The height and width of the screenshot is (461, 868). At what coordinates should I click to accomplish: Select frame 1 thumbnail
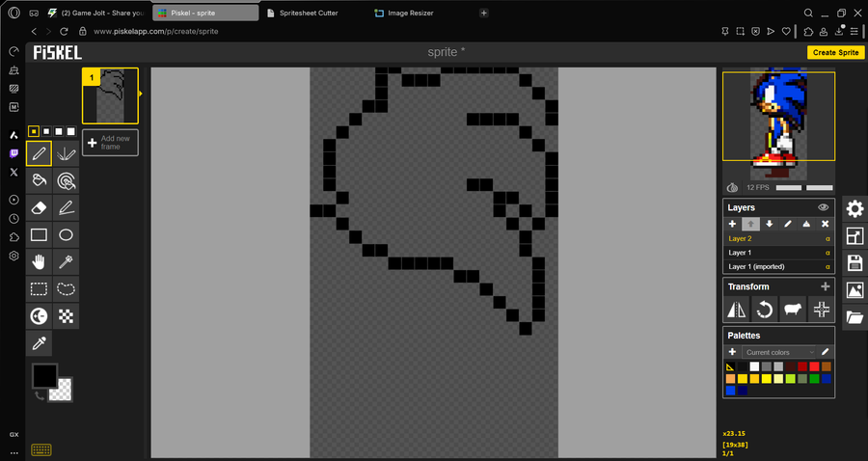tap(110, 95)
